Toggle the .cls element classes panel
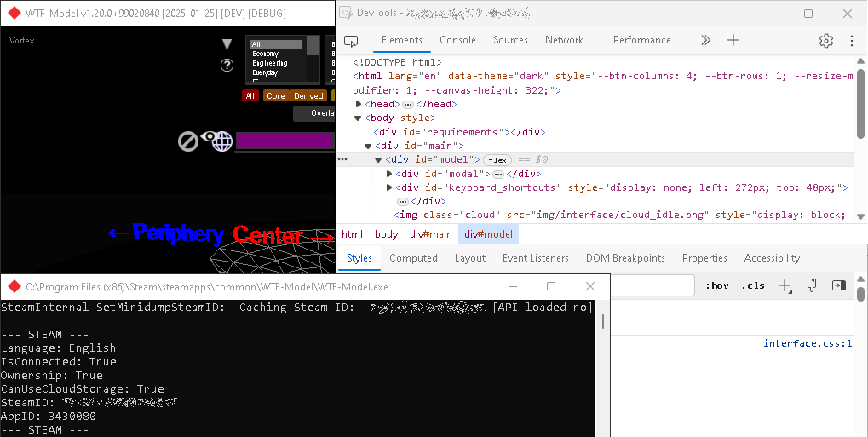Viewport: 868px width, 437px height. [x=753, y=285]
